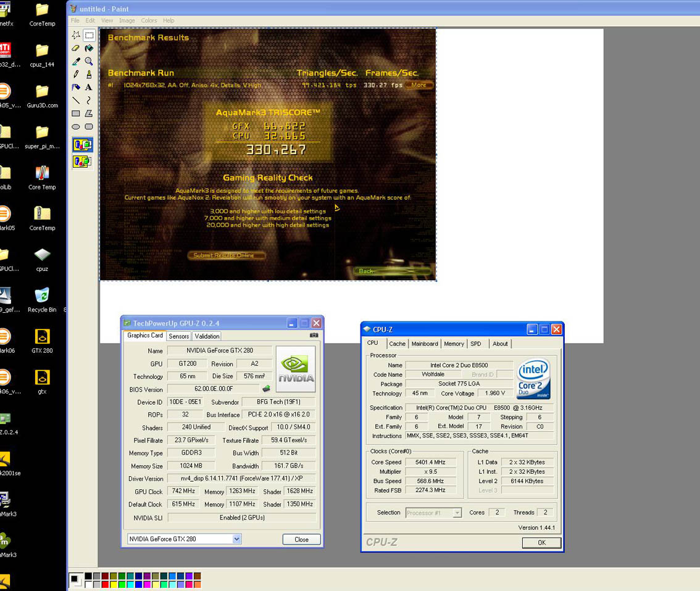Switch to the Validation tab in GPU-Z
This screenshot has height=591, width=700.
(207, 336)
